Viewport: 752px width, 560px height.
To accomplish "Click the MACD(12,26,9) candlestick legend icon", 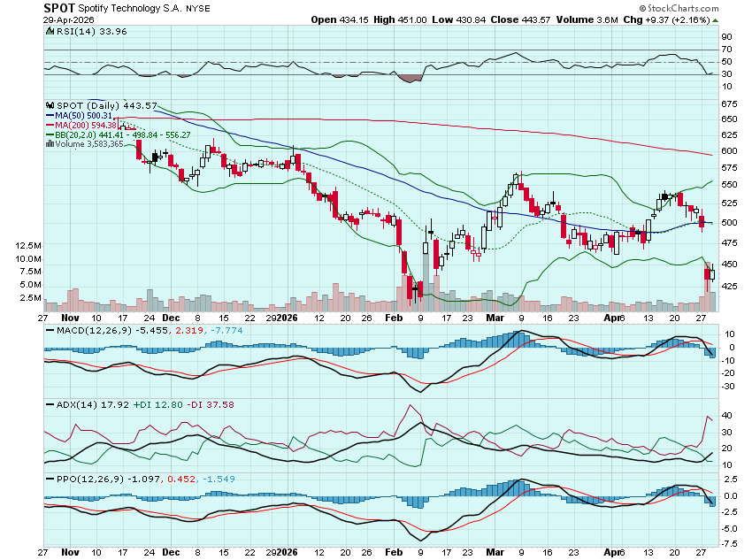I will point(50,330).
